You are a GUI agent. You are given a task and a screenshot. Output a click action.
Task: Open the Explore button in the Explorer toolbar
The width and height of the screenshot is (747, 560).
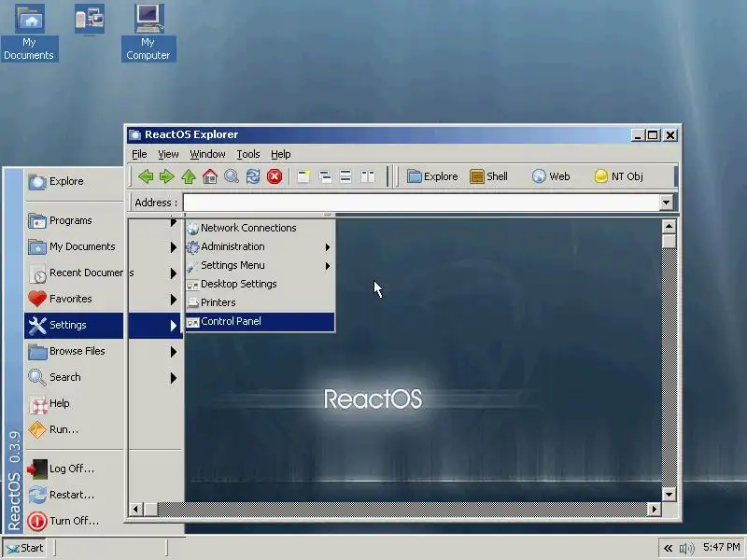[x=432, y=176]
